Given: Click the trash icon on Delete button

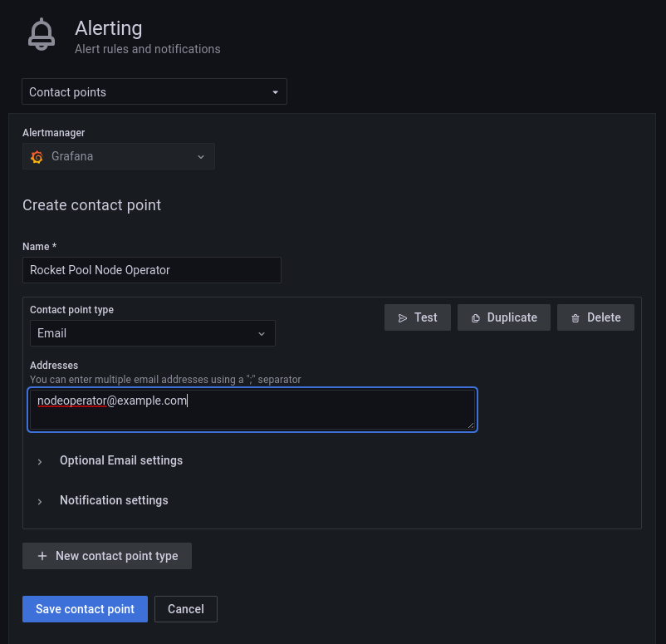Looking at the screenshot, I should 575,317.
